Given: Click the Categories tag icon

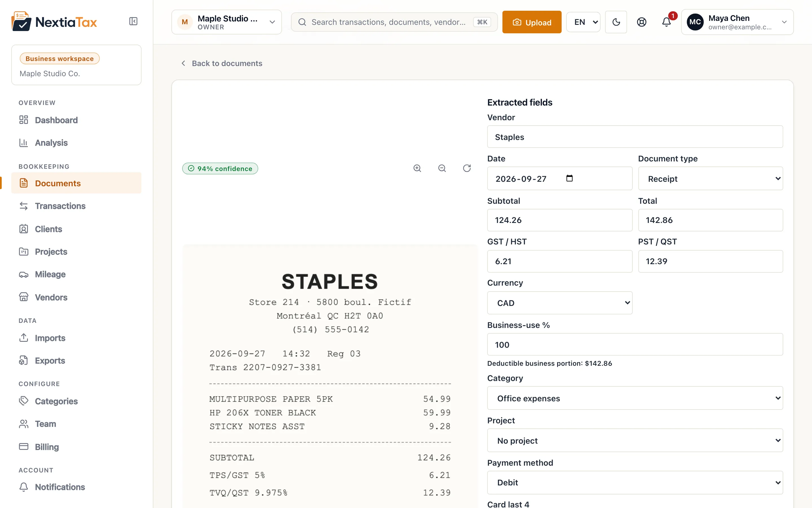Looking at the screenshot, I should tap(23, 401).
